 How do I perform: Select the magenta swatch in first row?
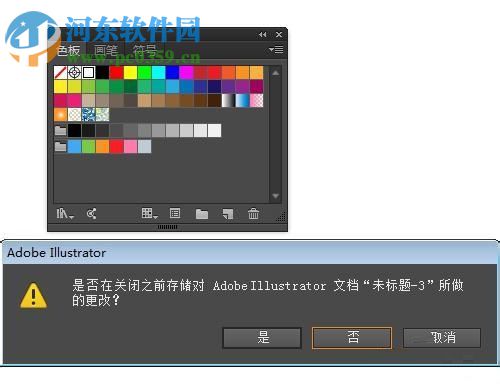[x=186, y=72]
